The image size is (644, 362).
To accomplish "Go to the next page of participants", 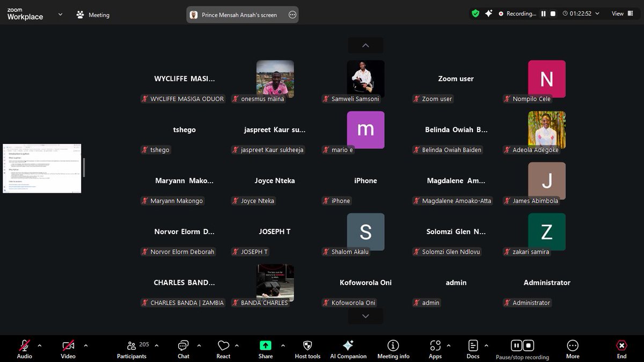I will point(365,316).
